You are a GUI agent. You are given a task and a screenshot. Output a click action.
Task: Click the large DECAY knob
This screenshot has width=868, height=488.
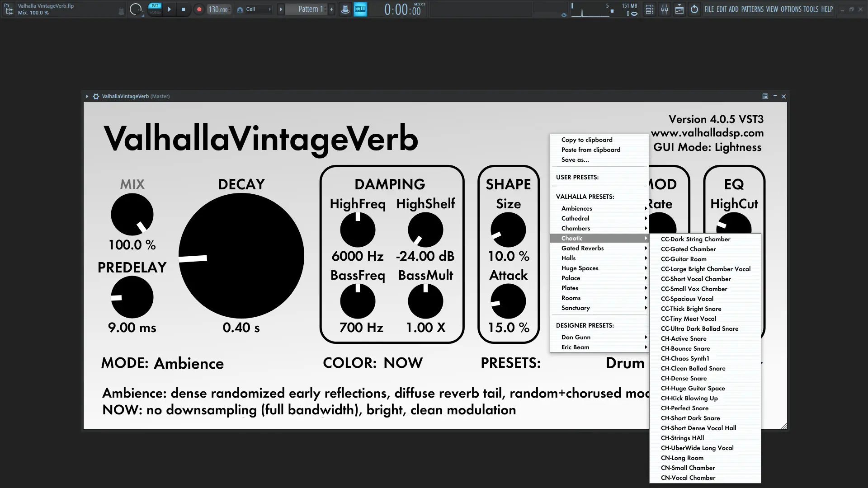241,256
